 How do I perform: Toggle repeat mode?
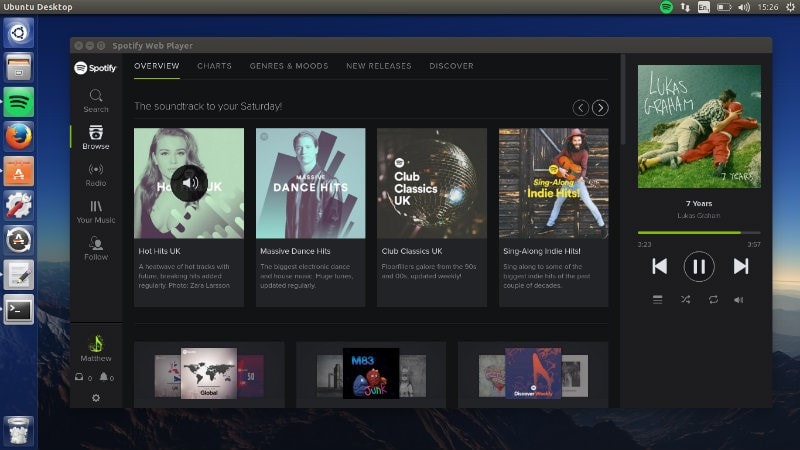(x=713, y=299)
